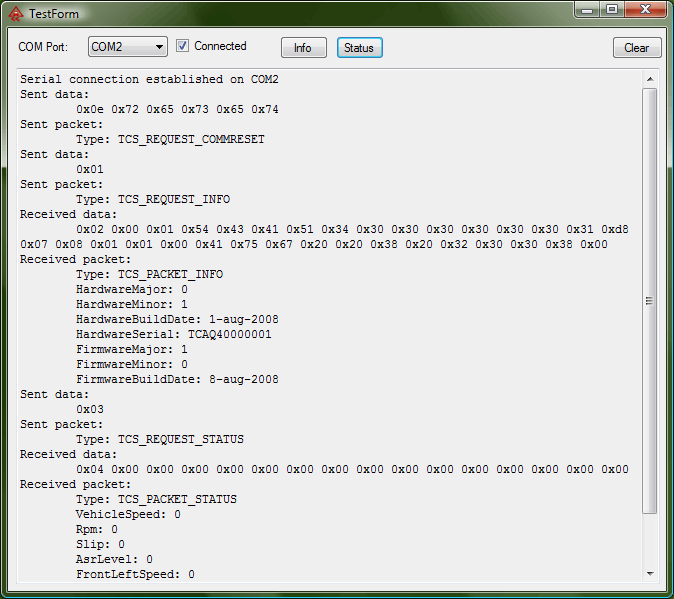Click the line 'FirmwareBuildDate: 8-aug-2008'
Image resolution: width=674 pixels, height=599 pixels.
click(178, 379)
